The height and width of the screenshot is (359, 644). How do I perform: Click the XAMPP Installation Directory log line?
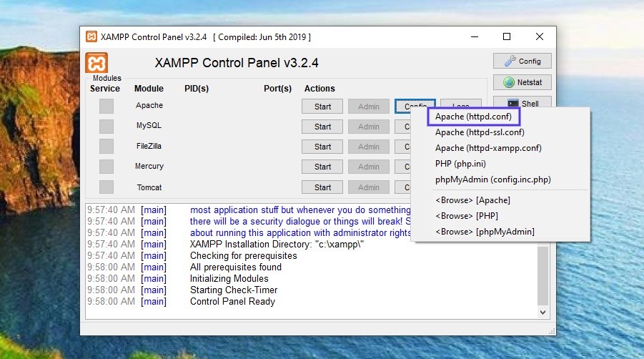tap(277, 244)
